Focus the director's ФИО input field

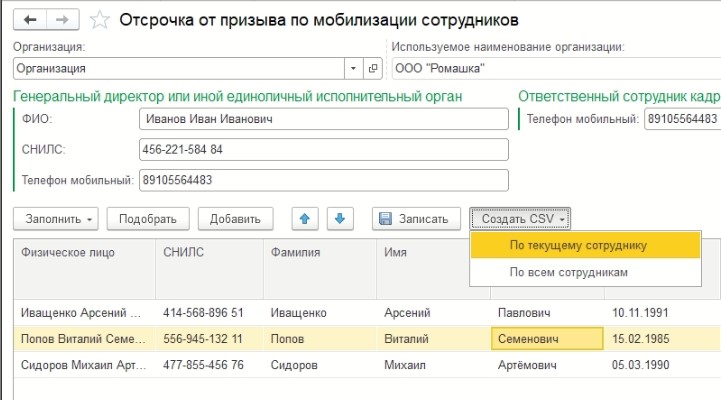pos(324,119)
